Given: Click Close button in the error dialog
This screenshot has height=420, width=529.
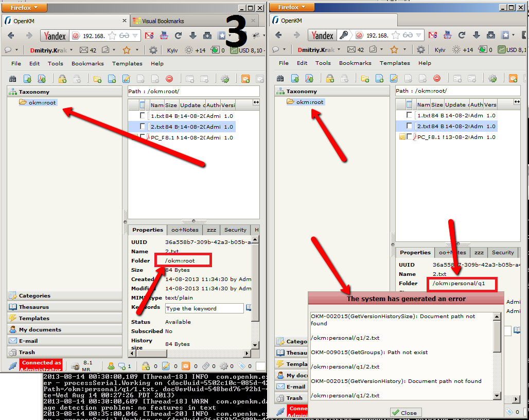Looking at the screenshot, I should click(x=405, y=413).
